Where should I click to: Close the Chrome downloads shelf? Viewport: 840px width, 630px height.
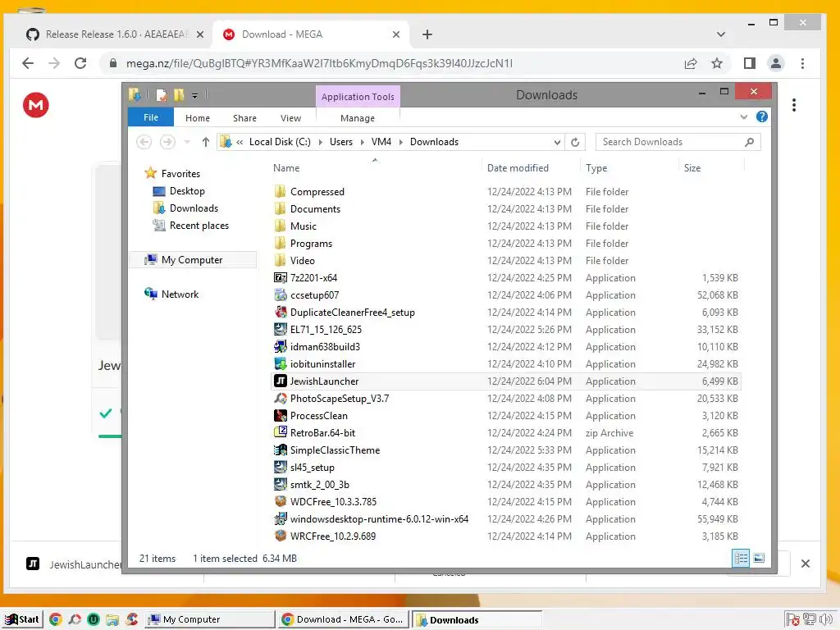(x=806, y=564)
